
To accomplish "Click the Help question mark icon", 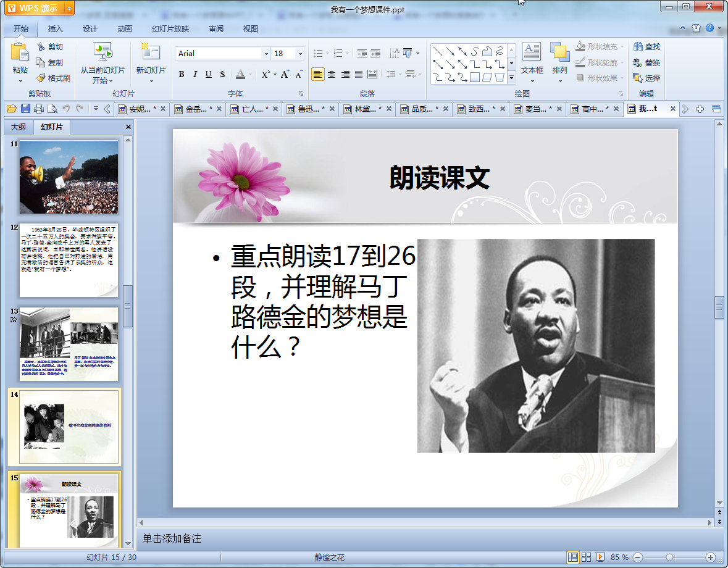I will 710,28.
